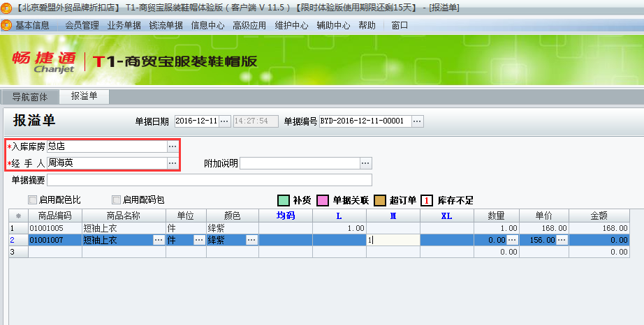Click ellipsis in row 2 商品名称 cell
644x325 pixels.
(159, 240)
